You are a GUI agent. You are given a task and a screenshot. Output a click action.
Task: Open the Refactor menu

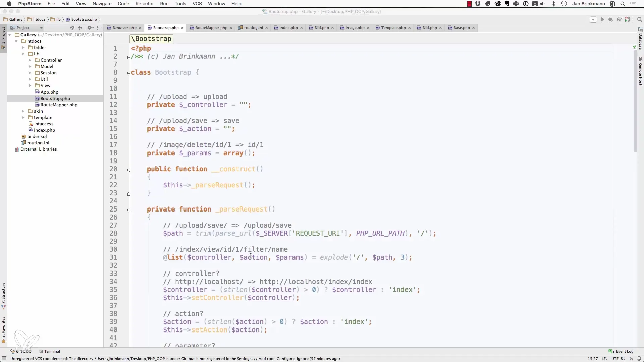145,4
